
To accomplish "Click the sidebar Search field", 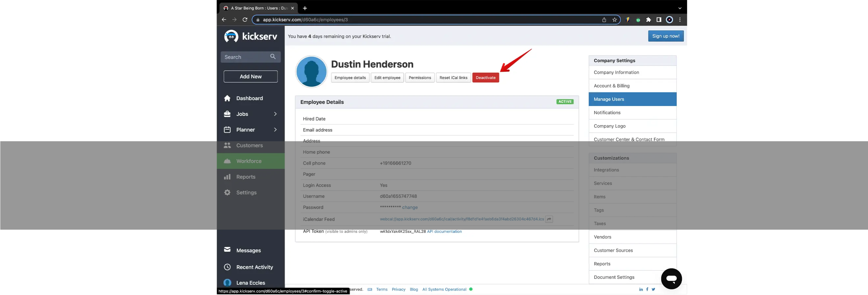I will click(251, 57).
